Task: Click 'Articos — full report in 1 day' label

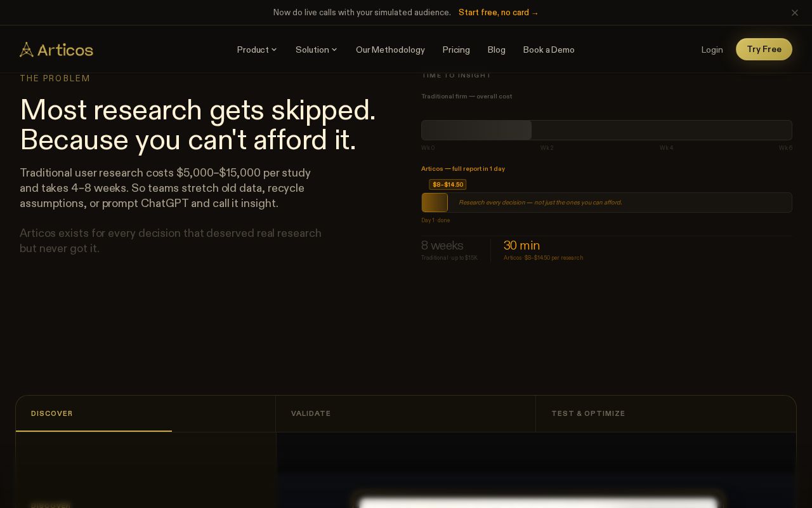Action: click(x=463, y=168)
